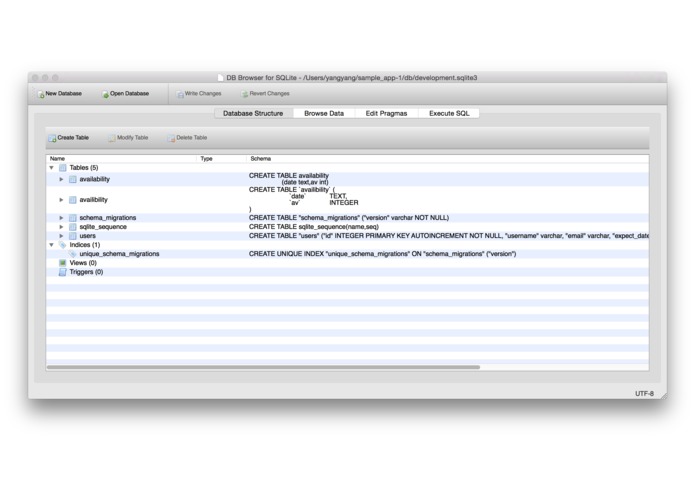Click the New Database toolbar icon
The width and height of the screenshot is (695, 494).
[41, 94]
